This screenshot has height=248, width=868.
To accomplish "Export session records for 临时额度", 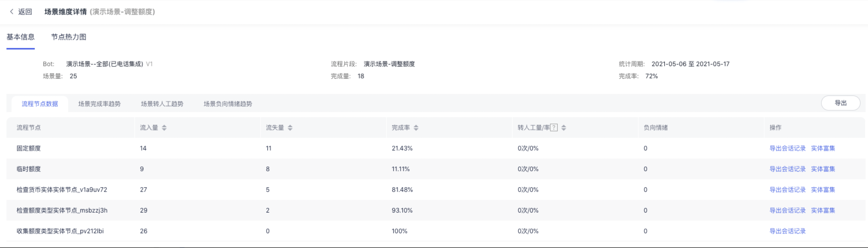I will coord(788,169).
